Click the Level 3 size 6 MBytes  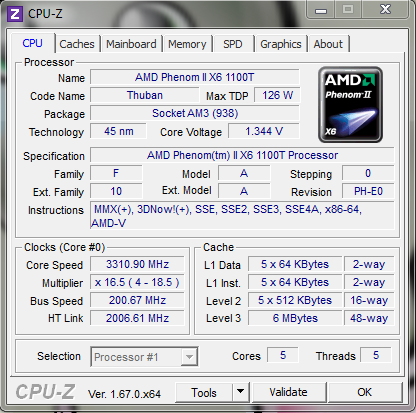(295, 318)
